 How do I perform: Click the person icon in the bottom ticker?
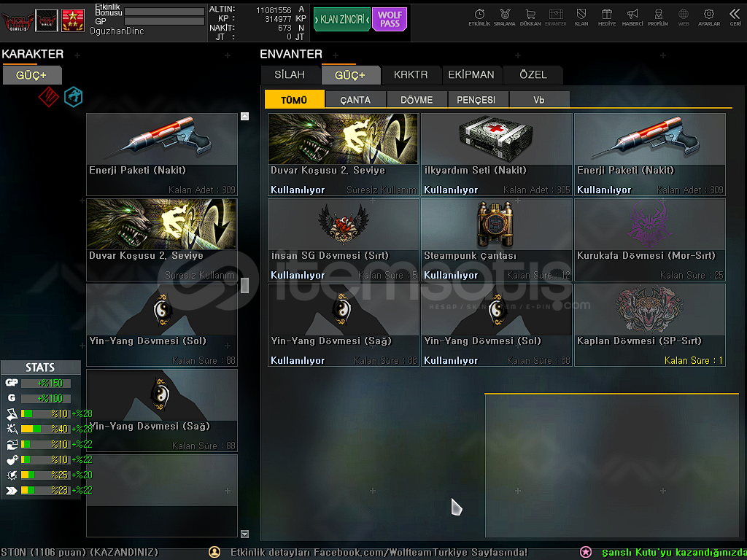[215, 552]
